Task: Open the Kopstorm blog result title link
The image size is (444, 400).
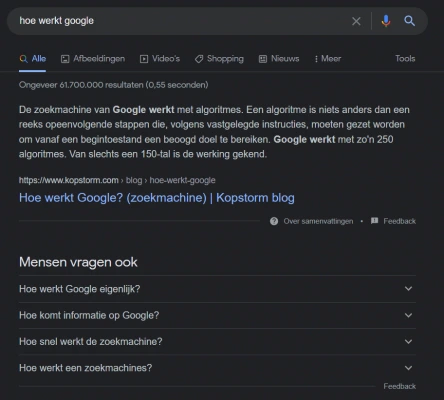Action: coord(157,198)
